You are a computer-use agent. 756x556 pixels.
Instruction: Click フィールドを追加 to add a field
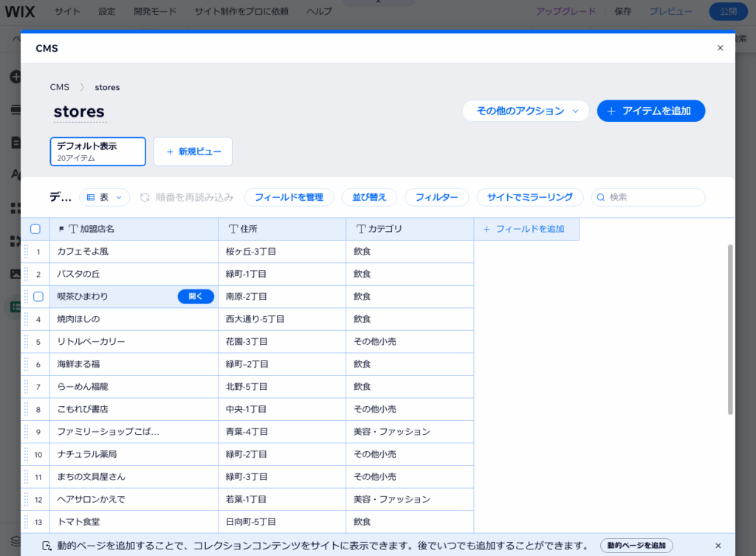526,229
